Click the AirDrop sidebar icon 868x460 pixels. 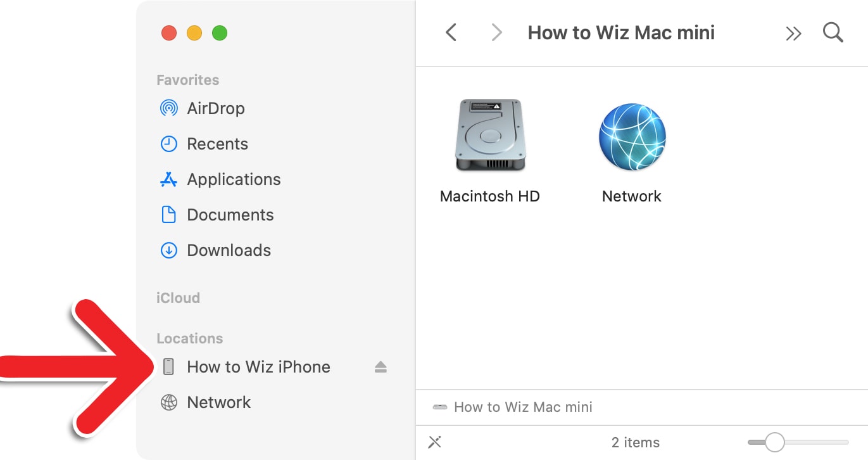click(168, 108)
